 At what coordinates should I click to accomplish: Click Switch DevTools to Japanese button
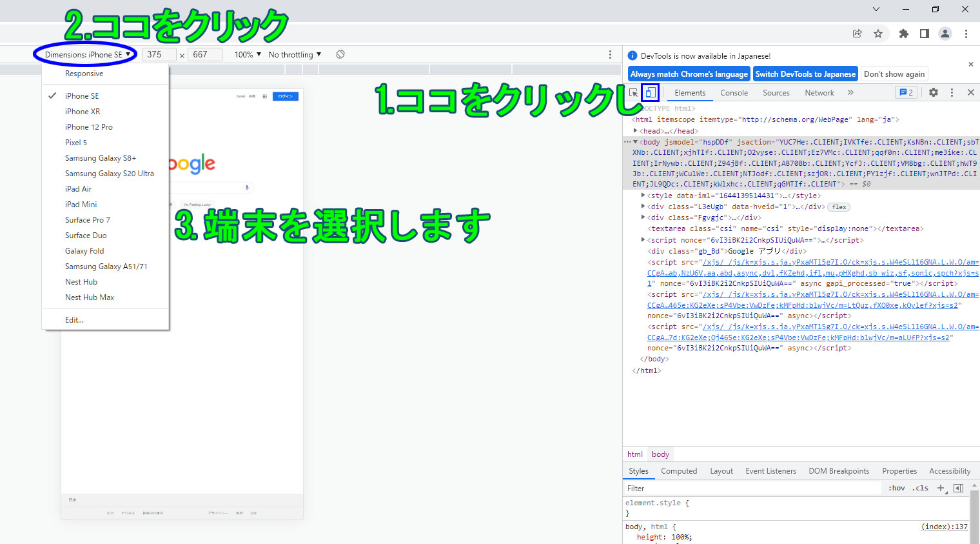pyautogui.click(x=805, y=74)
